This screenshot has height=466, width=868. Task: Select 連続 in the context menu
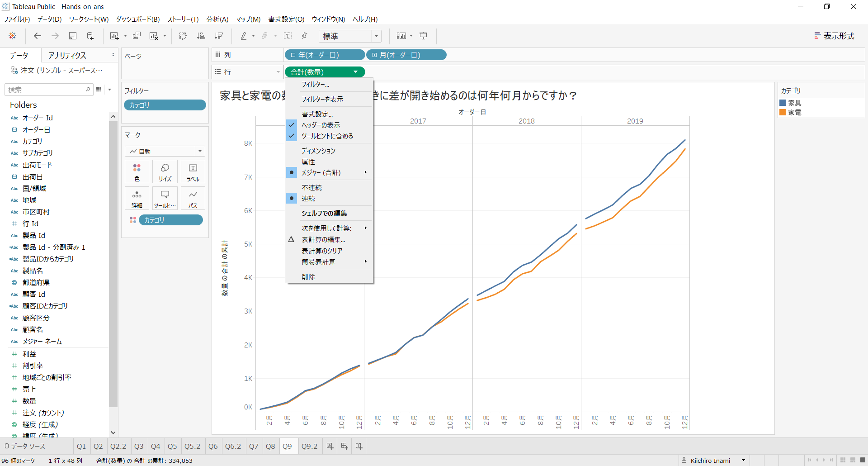(x=329, y=198)
